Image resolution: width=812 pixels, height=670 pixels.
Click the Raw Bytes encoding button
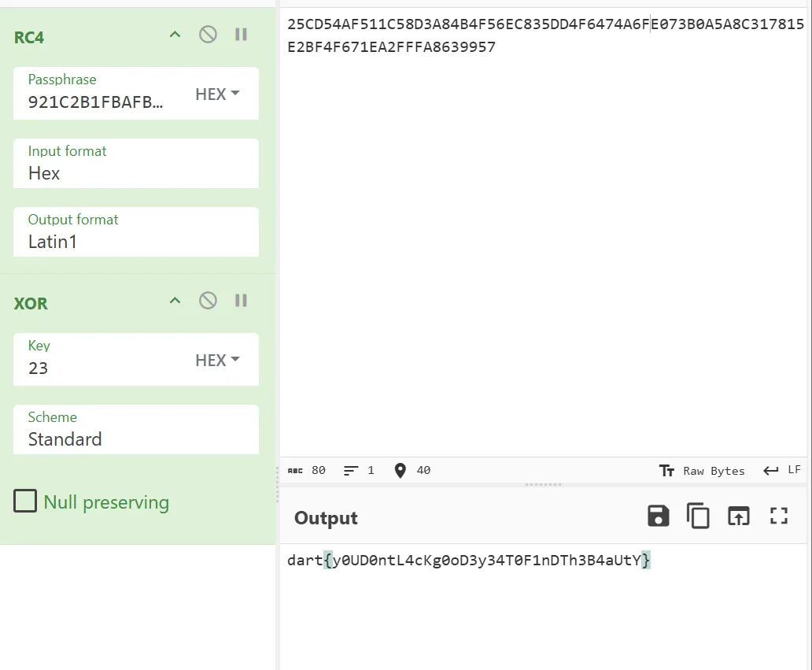pyautogui.click(x=702, y=471)
